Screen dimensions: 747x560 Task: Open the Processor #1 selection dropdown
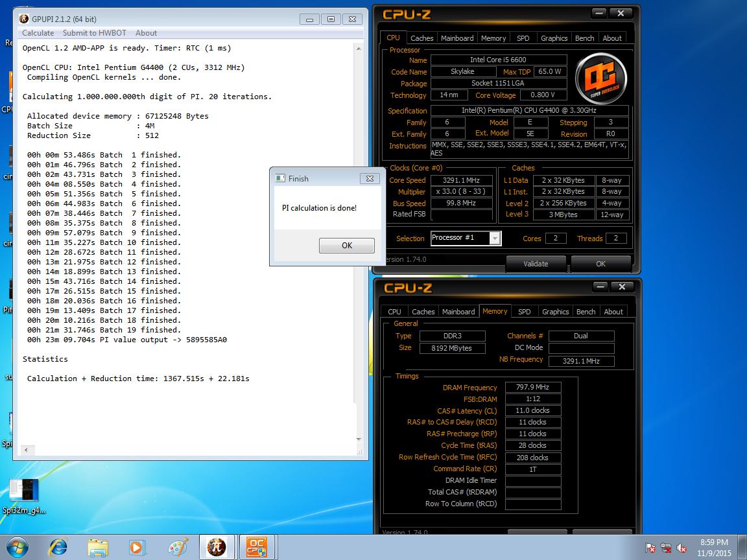[x=495, y=238]
